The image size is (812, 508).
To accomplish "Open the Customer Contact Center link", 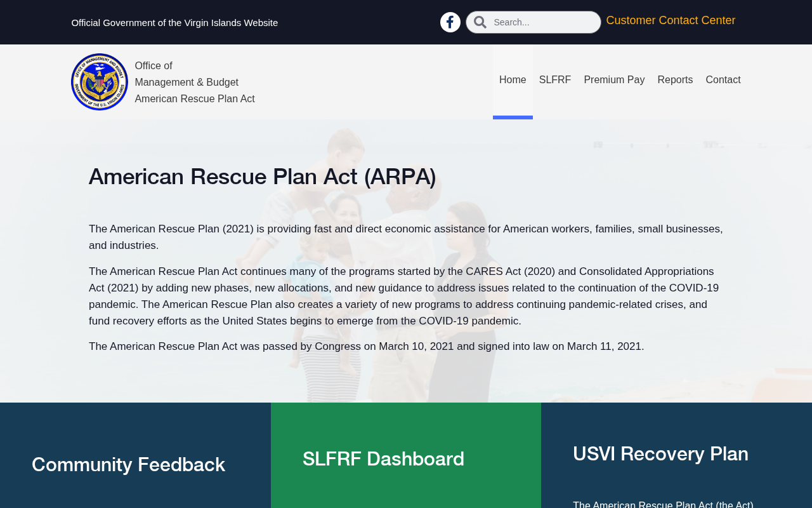I will [x=671, y=20].
